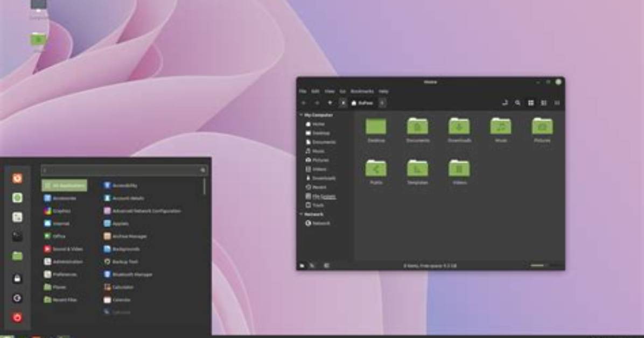Select the All Applications category
644x338 pixels.
pos(65,186)
